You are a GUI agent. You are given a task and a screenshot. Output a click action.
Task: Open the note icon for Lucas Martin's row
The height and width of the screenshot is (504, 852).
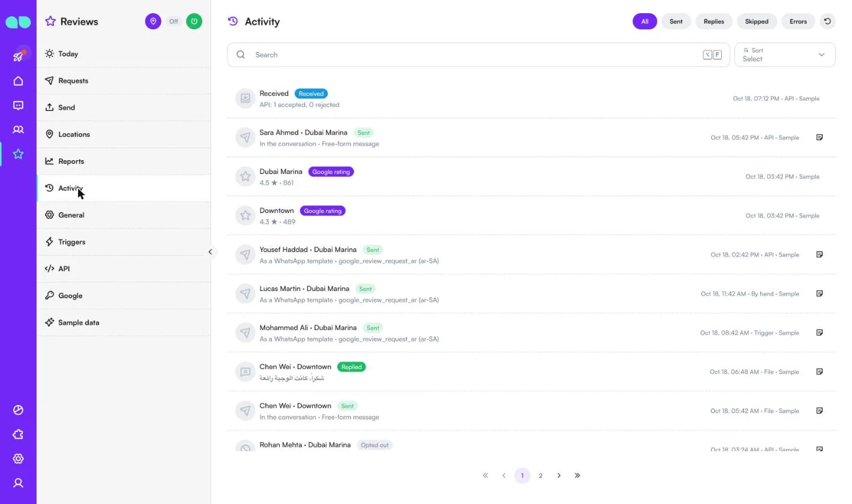(820, 293)
